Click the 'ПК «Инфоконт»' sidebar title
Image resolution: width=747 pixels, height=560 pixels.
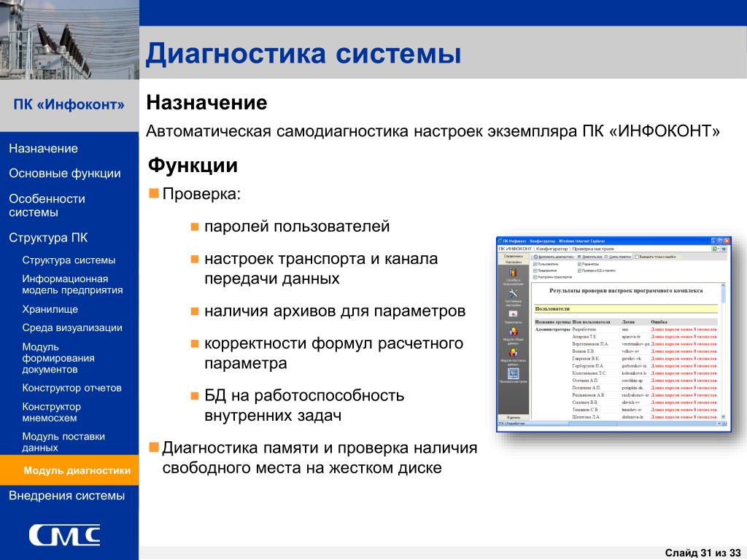[x=69, y=104]
